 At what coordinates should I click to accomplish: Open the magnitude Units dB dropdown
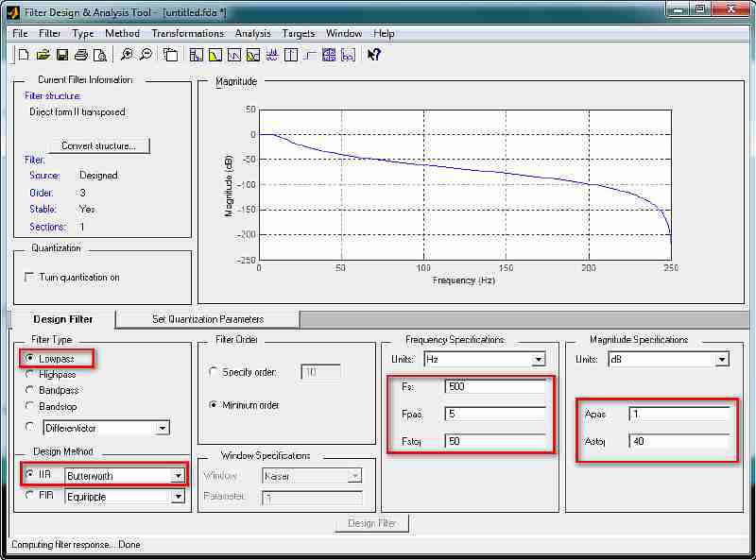pos(722,360)
